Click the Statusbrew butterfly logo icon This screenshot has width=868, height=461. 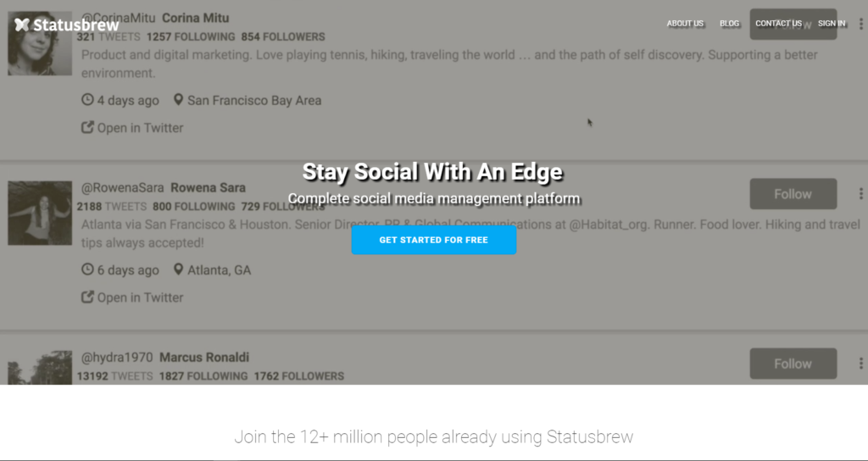point(21,25)
